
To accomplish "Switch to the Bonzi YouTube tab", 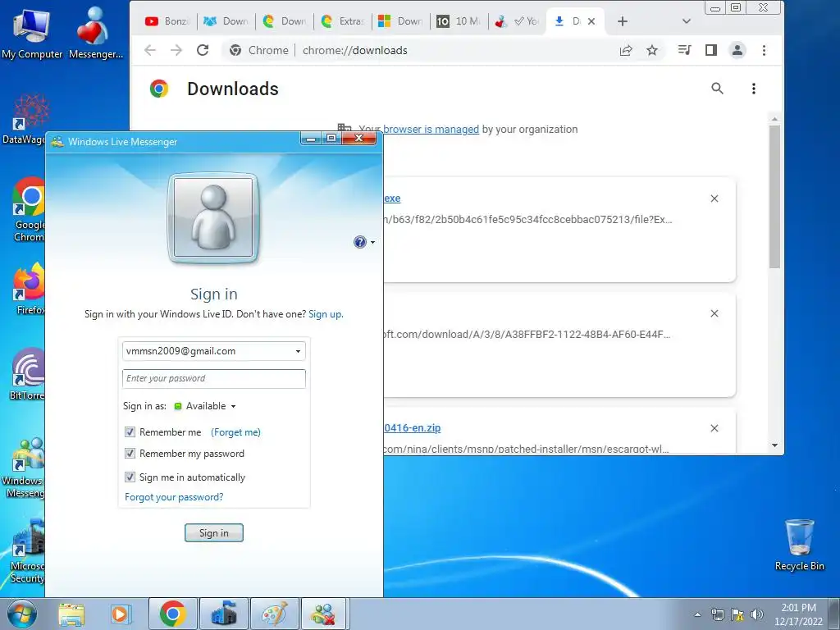I will pyautogui.click(x=167, y=21).
